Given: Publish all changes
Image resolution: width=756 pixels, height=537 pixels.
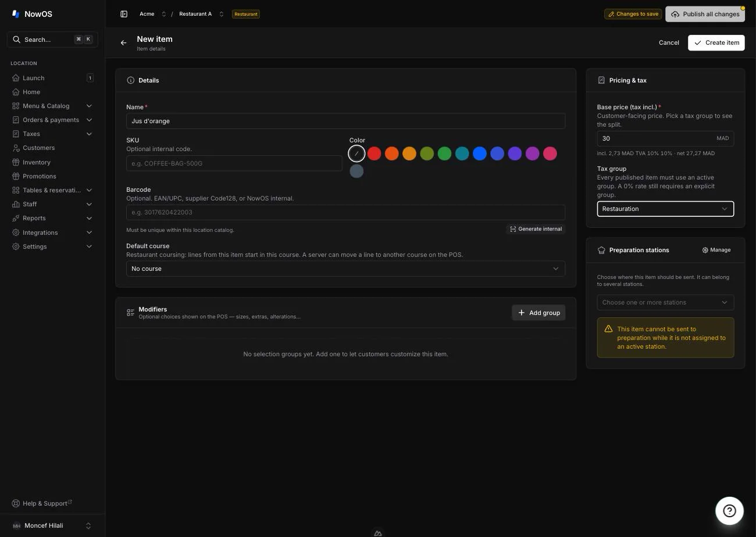Looking at the screenshot, I should [x=705, y=14].
